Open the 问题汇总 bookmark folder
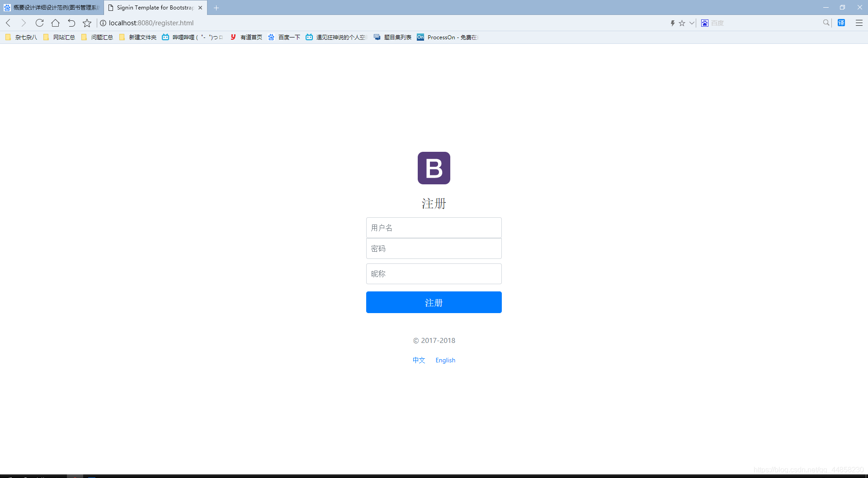This screenshot has height=478, width=868. 97,37
